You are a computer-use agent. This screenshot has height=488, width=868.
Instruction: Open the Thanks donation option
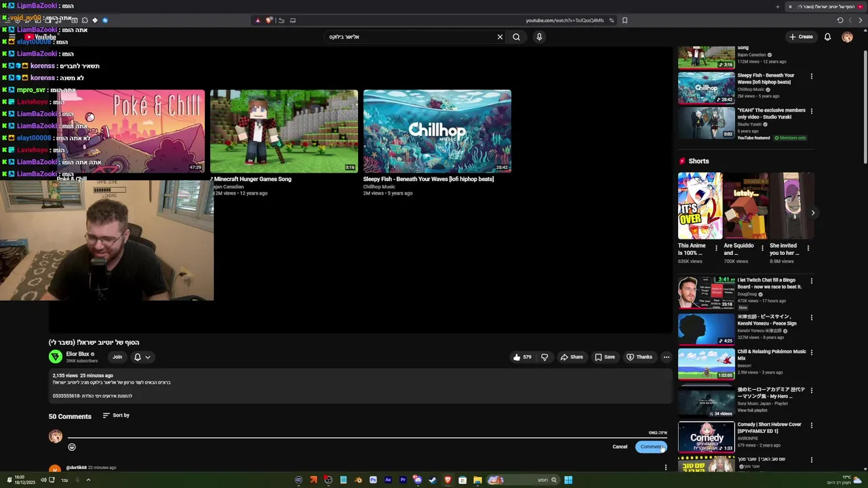639,357
